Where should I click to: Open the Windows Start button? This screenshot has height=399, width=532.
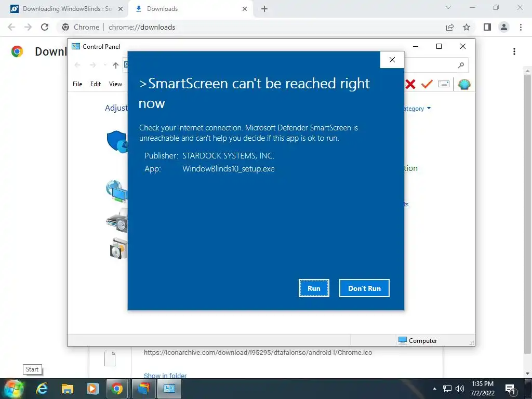(13, 389)
